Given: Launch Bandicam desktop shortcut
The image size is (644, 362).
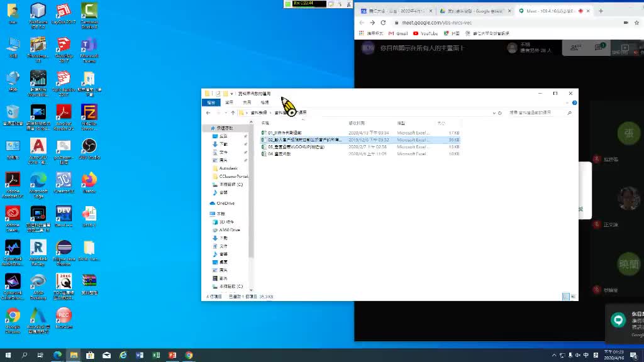Looking at the screenshot, I should coord(64,319).
